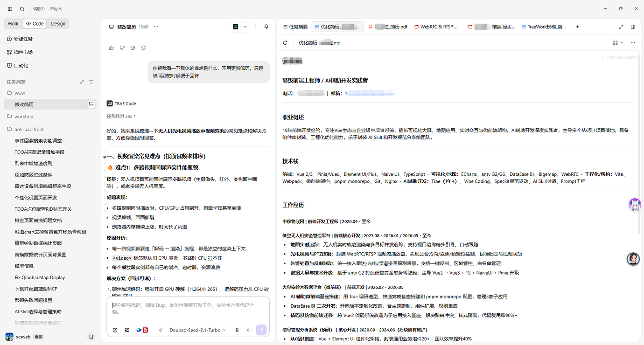Screen dimensions: 644x345
Task: Open the grid view dropdown in document toolbar
Action: pos(618,43)
